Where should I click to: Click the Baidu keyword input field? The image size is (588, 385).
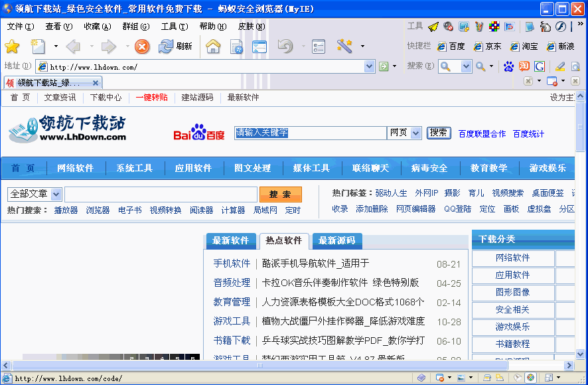(x=310, y=133)
